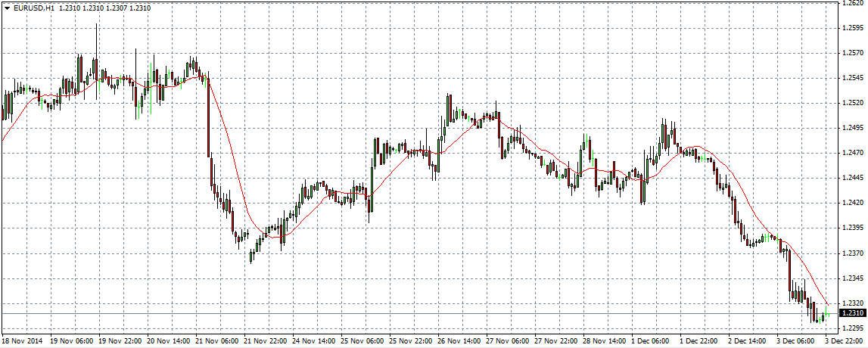The height and width of the screenshot is (348, 868).
Task: Click the current price tag 1.2310
Action: pos(853,312)
